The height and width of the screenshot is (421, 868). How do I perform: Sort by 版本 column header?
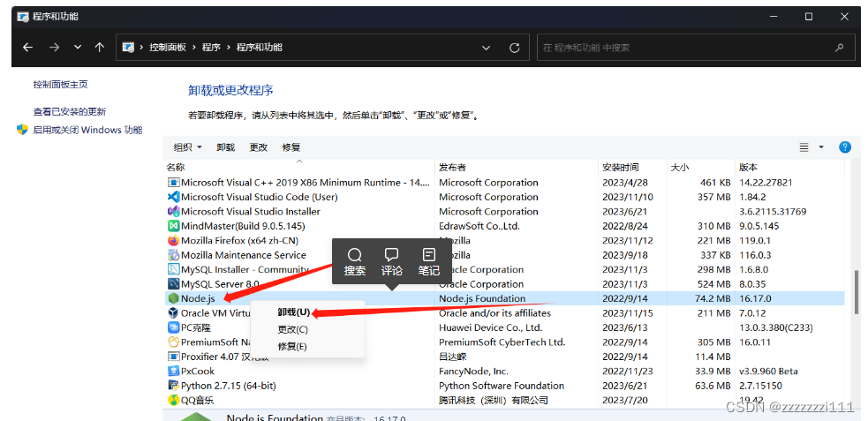pyautogui.click(x=749, y=167)
